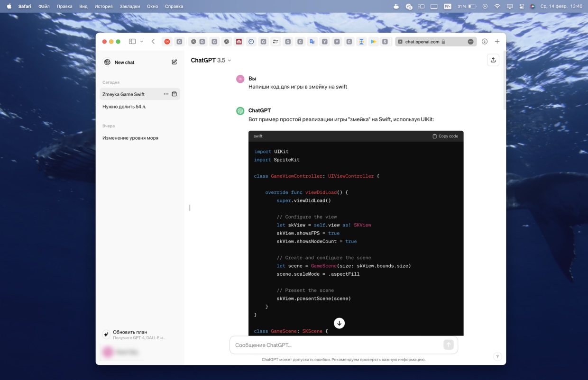Open the Правка menu
588x380 pixels.
pos(64,6)
